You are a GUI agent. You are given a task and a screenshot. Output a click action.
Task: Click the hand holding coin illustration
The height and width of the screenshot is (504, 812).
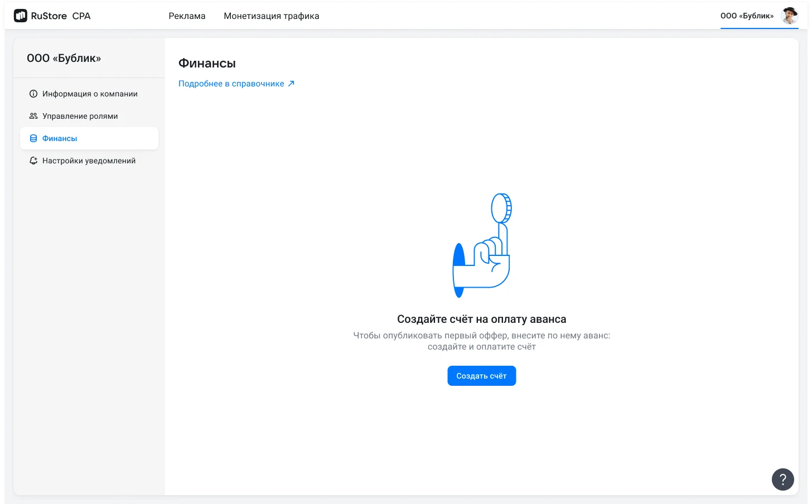pos(482,245)
